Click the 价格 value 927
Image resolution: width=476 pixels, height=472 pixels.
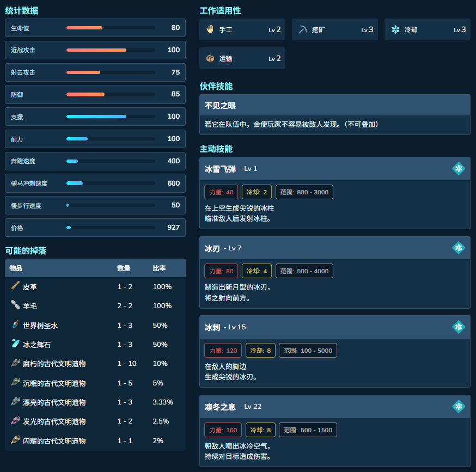coord(173,228)
